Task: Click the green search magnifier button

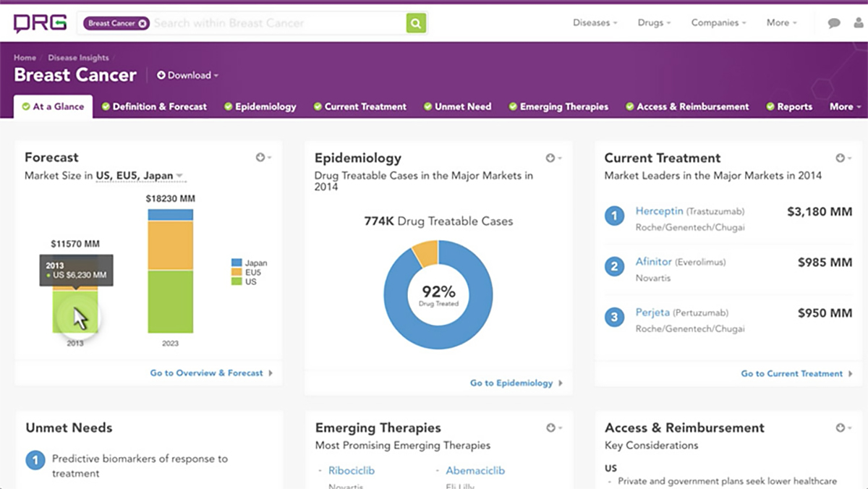Action: click(416, 23)
